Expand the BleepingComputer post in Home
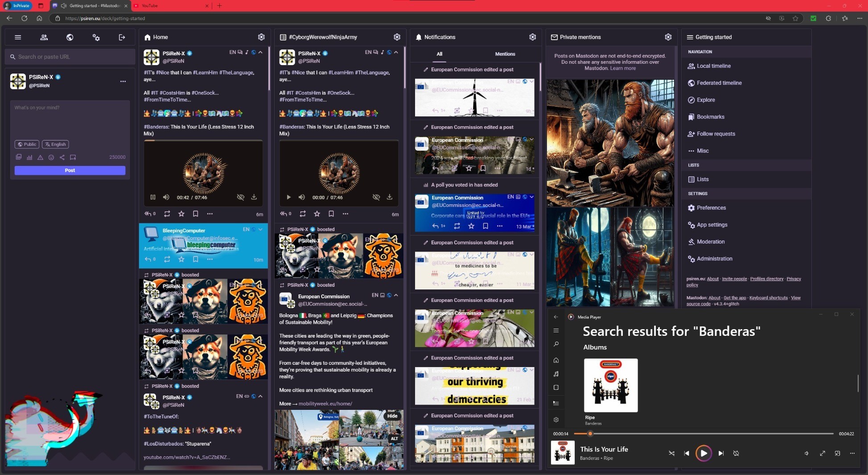Viewport: 868px width, 475px height. point(260,229)
